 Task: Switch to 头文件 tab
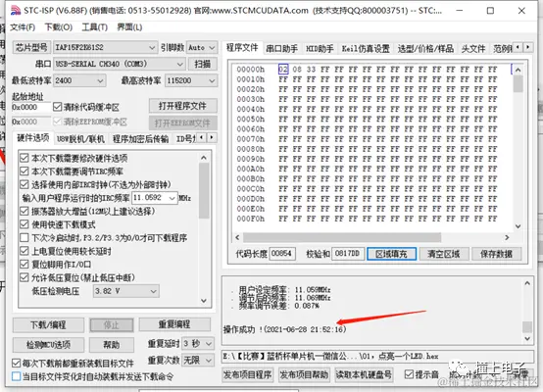(473, 49)
